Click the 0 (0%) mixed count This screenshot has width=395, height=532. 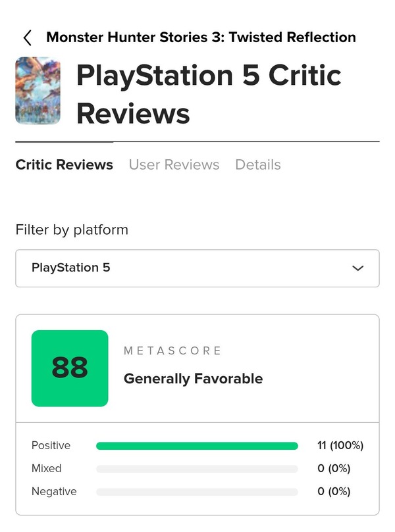[333, 469]
